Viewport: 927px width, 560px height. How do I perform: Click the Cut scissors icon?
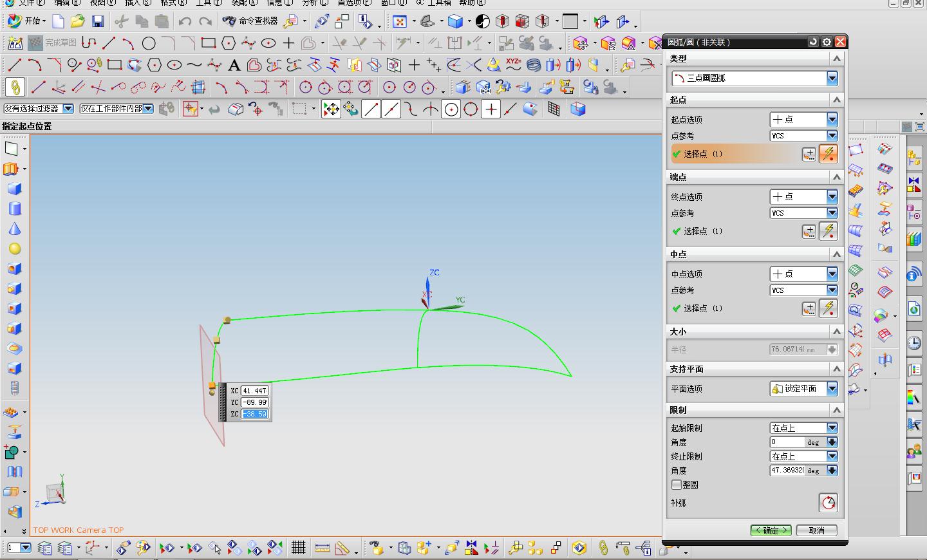[x=121, y=21]
